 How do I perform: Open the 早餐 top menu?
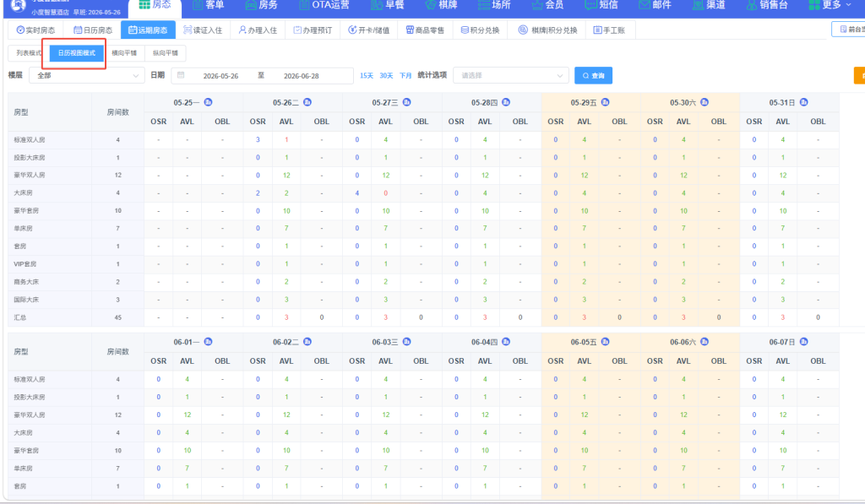(x=387, y=5)
